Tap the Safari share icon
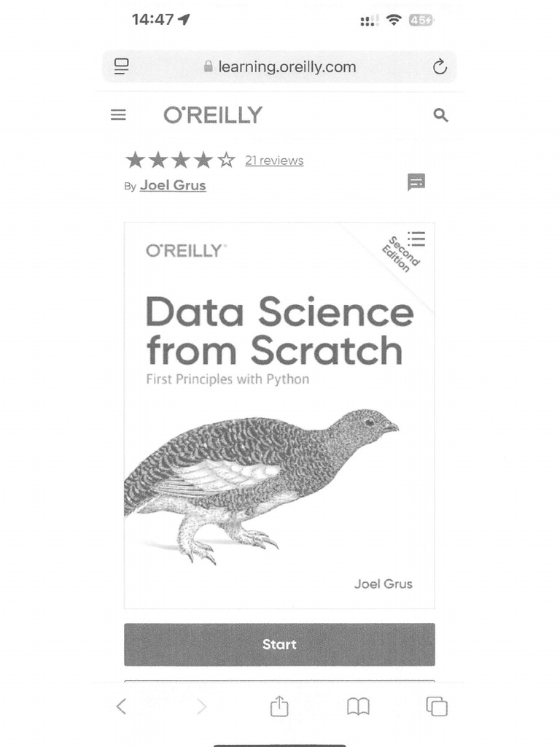Viewport: 560px width, 747px height. point(279,706)
